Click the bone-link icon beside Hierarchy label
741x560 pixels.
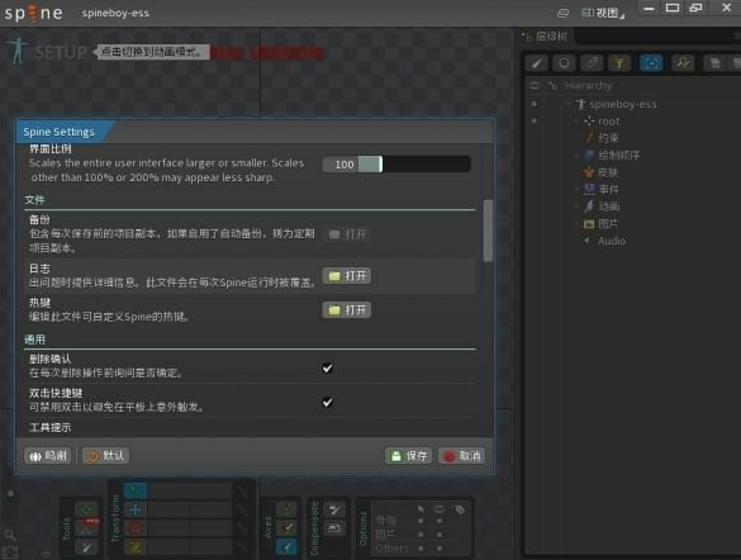tap(552, 86)
